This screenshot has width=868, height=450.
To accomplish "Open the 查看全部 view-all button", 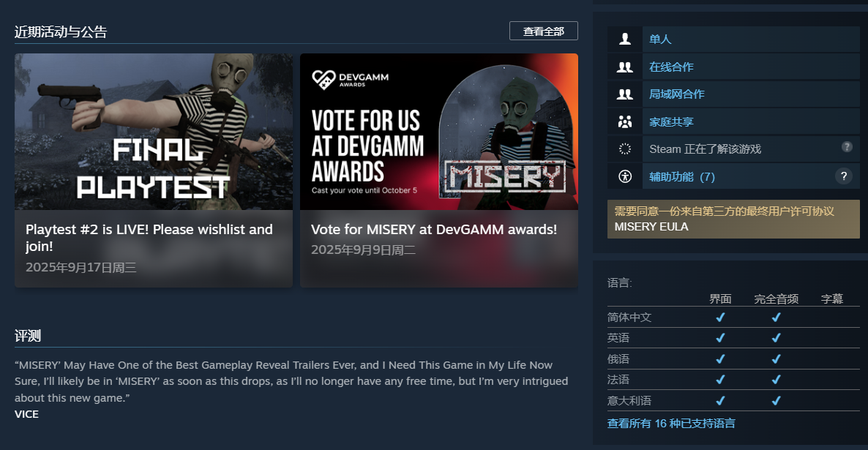I will (544, 31).
